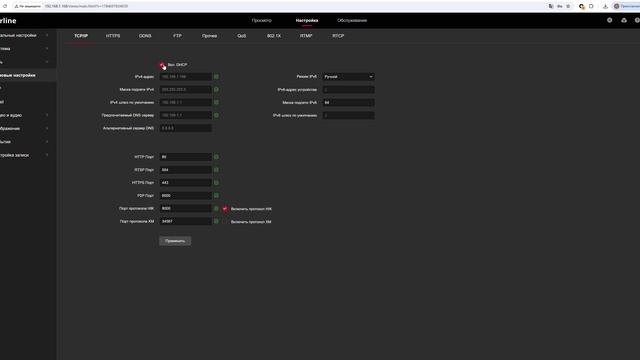Click the HIK protocol port field
The height and width of the screenshot is (360, 640).
[185, 209]
